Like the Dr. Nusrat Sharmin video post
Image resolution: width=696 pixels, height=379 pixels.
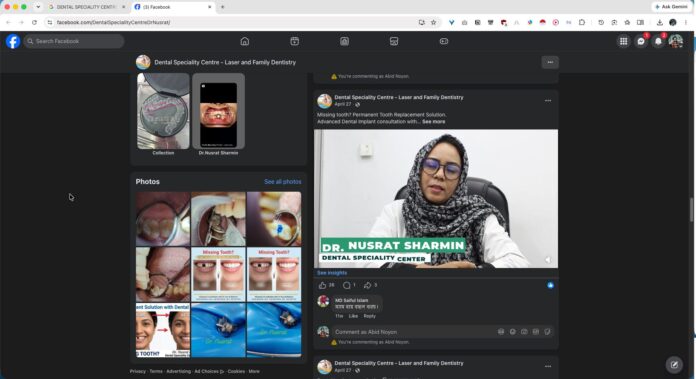[323, 285]
